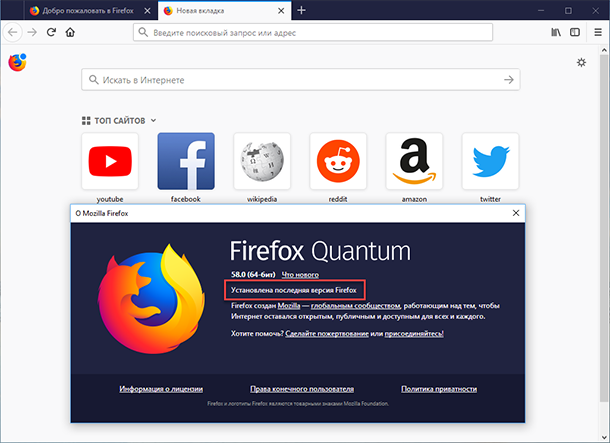The height and width of the screenshot is (443, 610).
Task: Click the 'присоединяйтесь!' link
Action: 414,334
